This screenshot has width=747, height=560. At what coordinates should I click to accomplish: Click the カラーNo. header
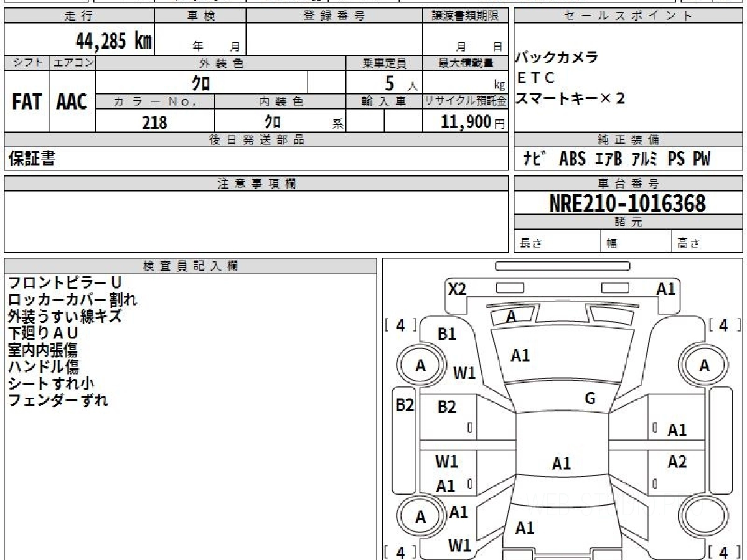[x=155, y=102]
